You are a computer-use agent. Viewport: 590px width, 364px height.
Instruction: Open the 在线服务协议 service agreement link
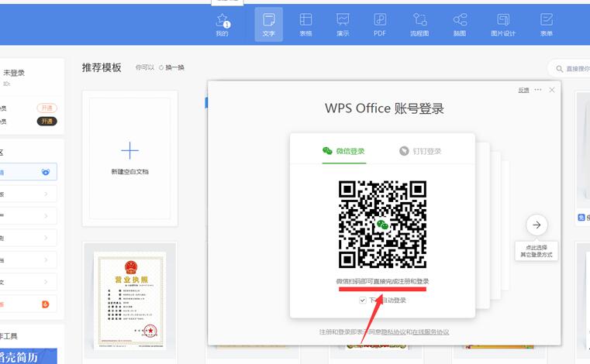pyautogui.click(x=430, y=332)
